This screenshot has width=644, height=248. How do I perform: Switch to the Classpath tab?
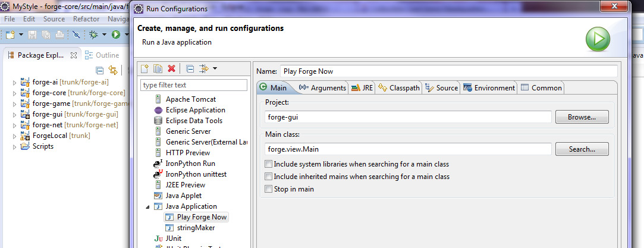[x=399, y=87]
